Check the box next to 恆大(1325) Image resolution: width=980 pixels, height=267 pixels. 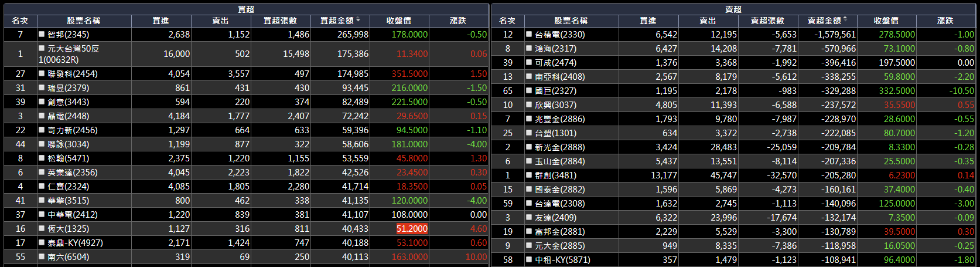42,228
